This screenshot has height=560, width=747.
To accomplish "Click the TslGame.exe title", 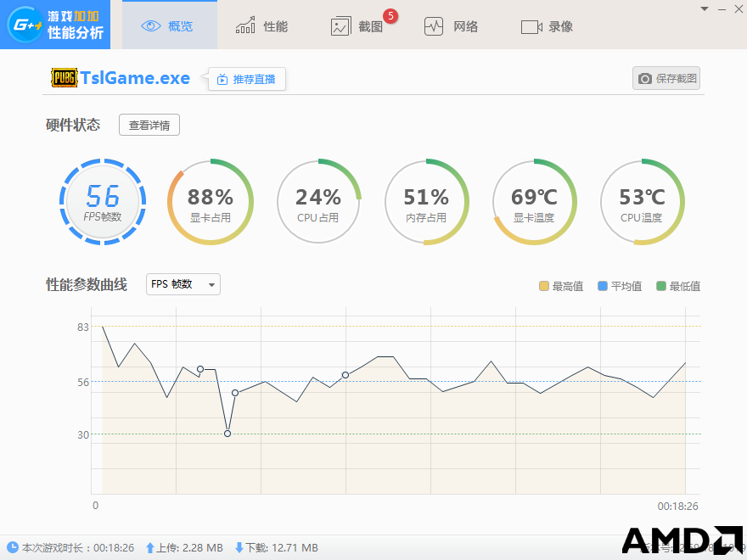I will coord(135,77).
